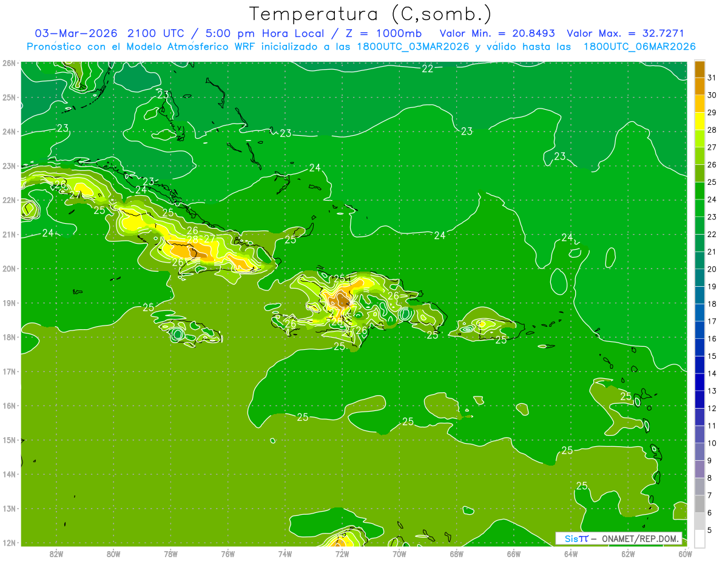
Task: Click the 72W longitude axis label
Action: (x=342, y=554)
